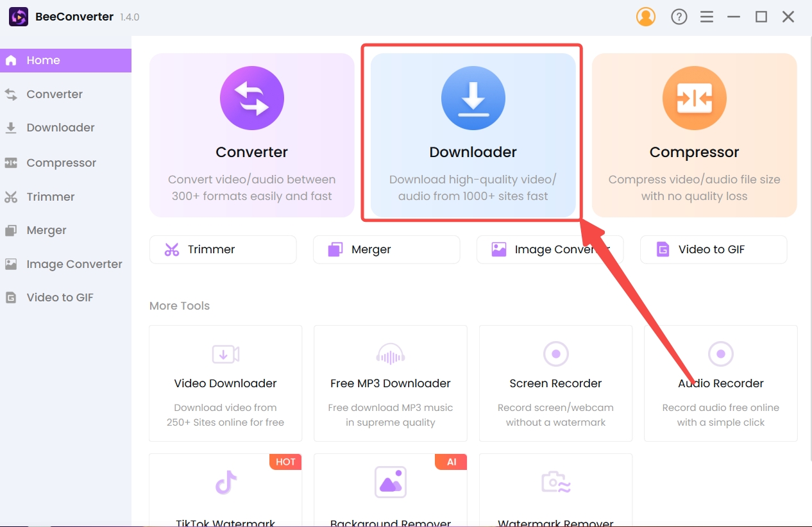Click the TikTok logo icon in More Tools

[x=226, y=482]
